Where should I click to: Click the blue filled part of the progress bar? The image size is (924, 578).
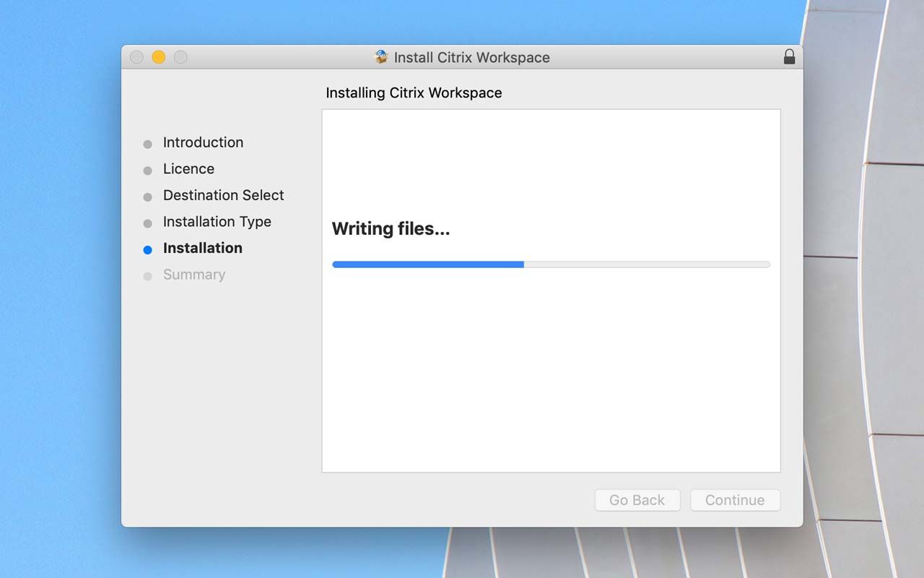click(x=427, y=264)
